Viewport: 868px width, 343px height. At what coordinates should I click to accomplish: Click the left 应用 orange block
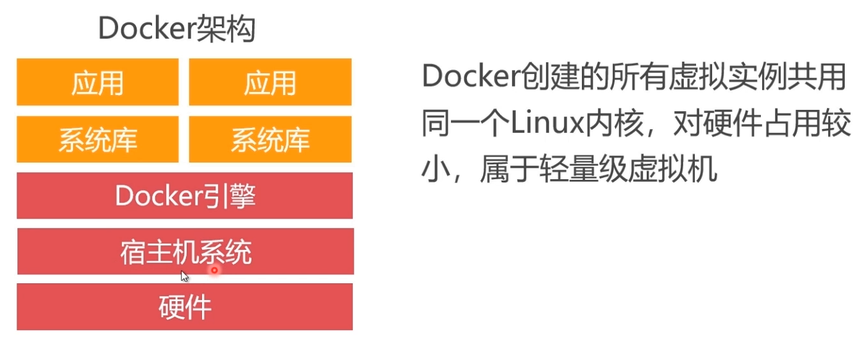[x=98, y=82]
